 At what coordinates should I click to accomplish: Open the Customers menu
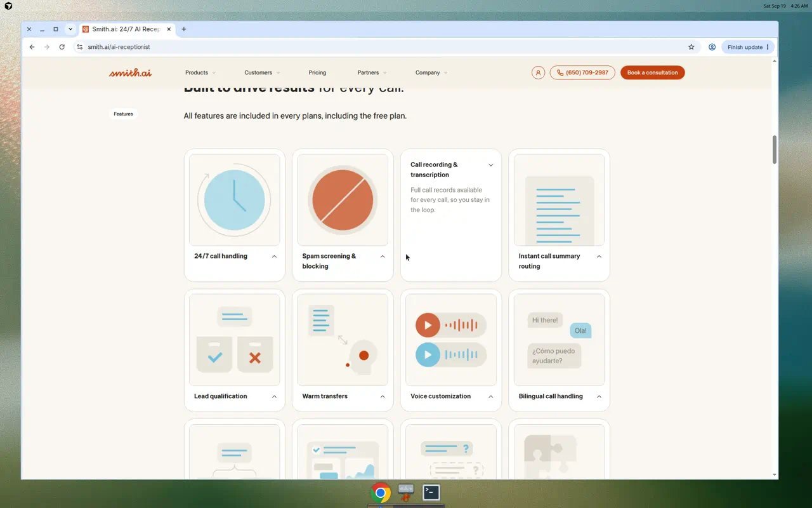262,72
